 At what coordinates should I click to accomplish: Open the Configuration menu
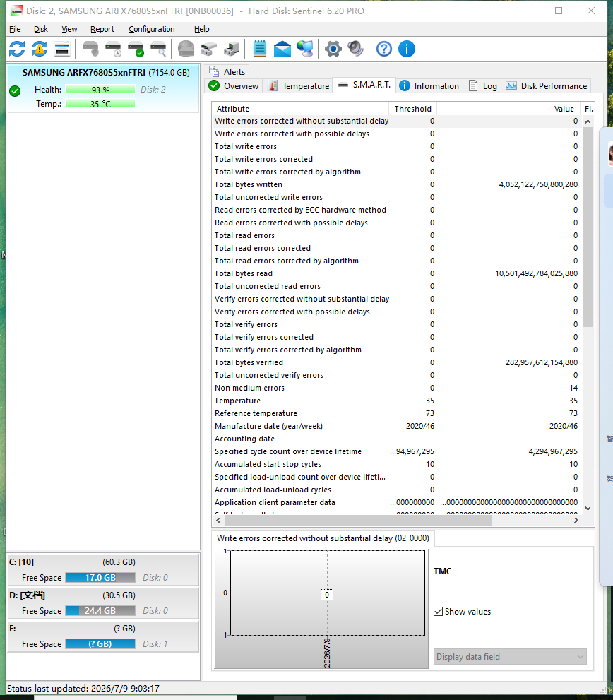(x=152, y=29)
